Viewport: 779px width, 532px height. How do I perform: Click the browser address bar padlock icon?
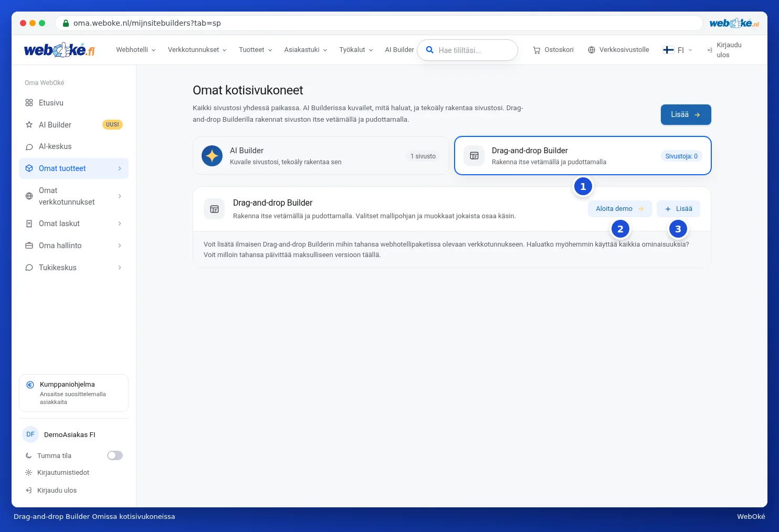(66, 23)
